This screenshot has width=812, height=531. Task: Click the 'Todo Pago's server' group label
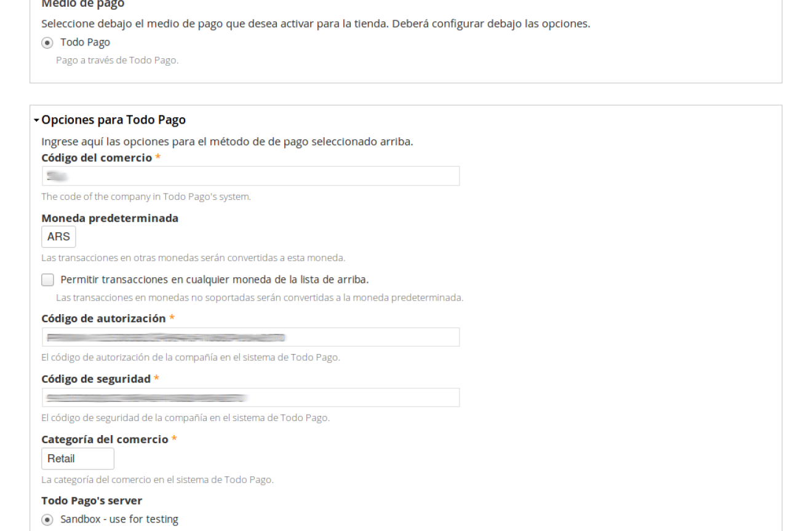pyautogui.click(x=92, y=500)
